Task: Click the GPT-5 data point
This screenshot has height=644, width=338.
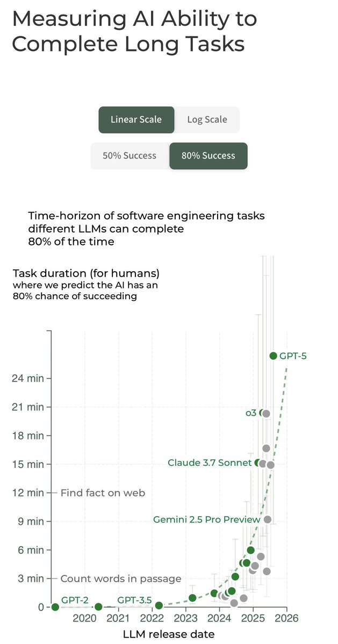Action: tap(273, 356)
